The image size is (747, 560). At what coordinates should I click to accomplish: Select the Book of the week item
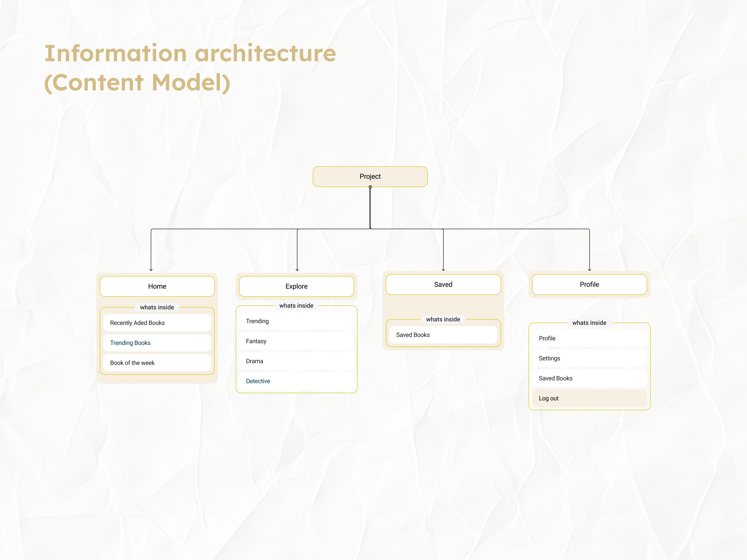tap(157, 363)
